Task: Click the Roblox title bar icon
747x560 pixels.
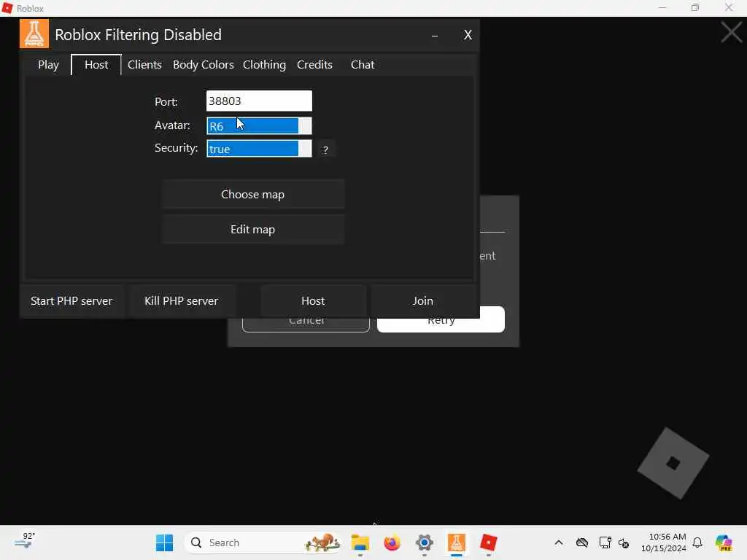Action: [x=7, y=8]
